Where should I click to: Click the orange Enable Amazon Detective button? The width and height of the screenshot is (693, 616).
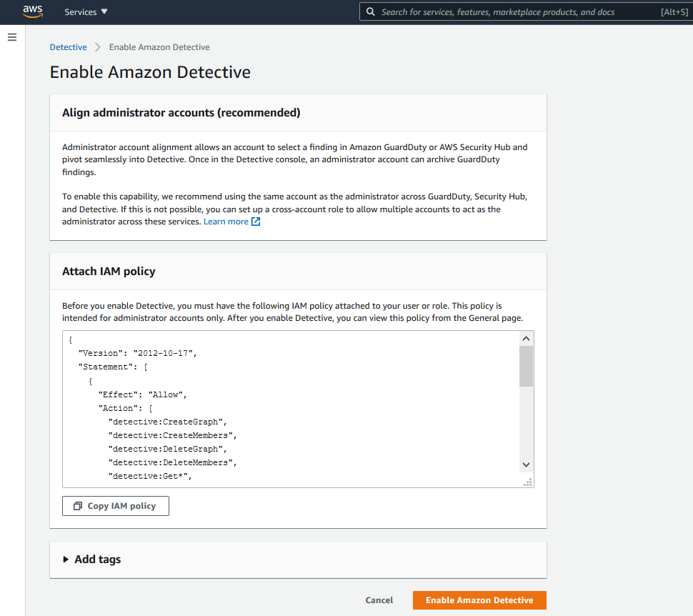tap(479, 600)
